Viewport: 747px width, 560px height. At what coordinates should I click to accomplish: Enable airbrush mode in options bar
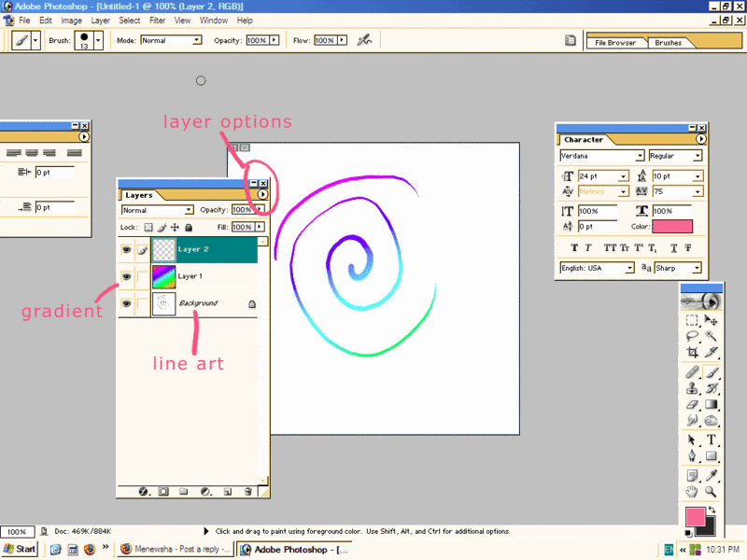tap(365, 40)
